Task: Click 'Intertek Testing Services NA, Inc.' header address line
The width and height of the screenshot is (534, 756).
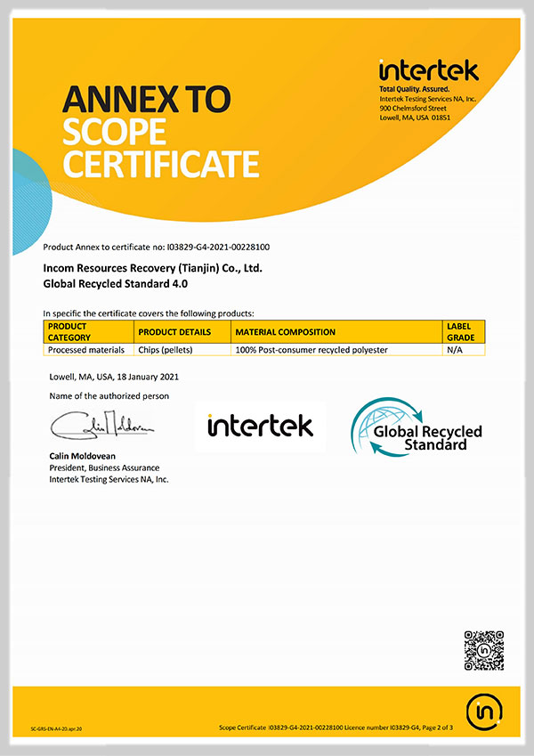Action: 427,99
